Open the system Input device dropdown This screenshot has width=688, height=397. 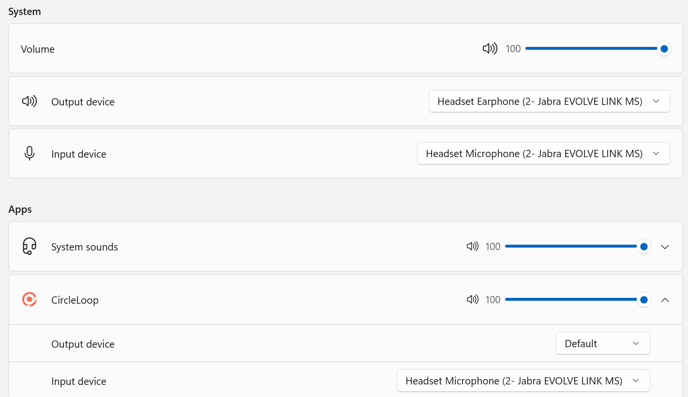pyautogui.click(x=544, y=154)
